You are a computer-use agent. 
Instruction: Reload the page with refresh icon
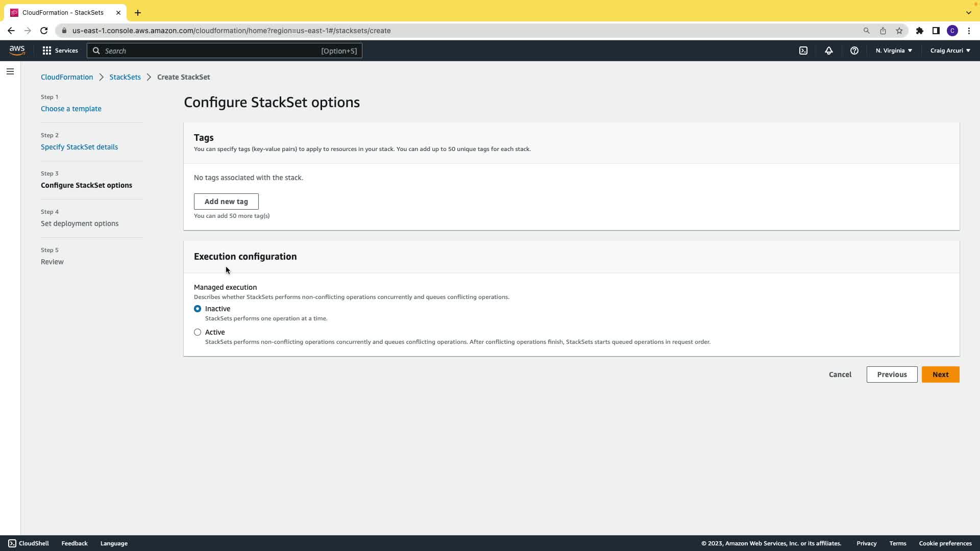pos(44,31)
